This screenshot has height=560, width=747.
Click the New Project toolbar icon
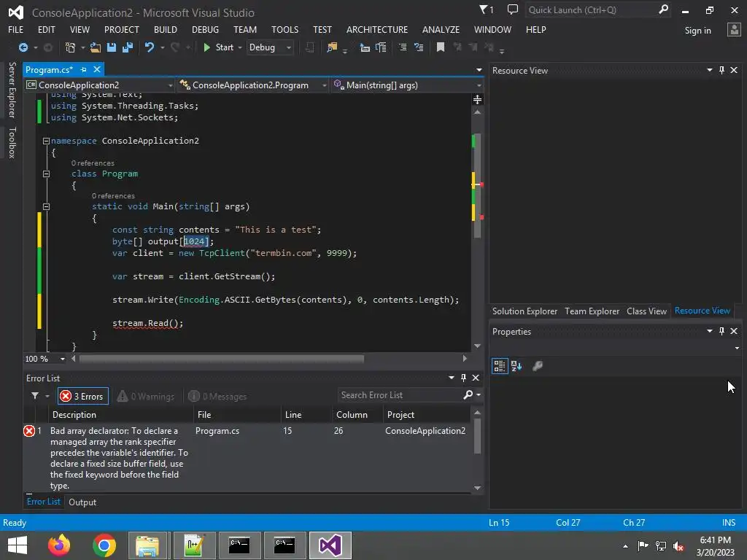[x=70, y=47]
